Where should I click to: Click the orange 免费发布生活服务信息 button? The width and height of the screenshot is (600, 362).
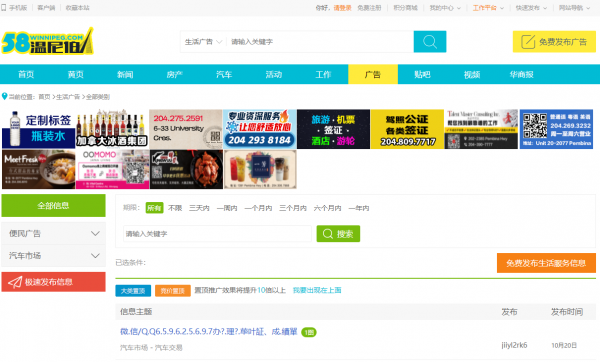(x=546, y=263)
